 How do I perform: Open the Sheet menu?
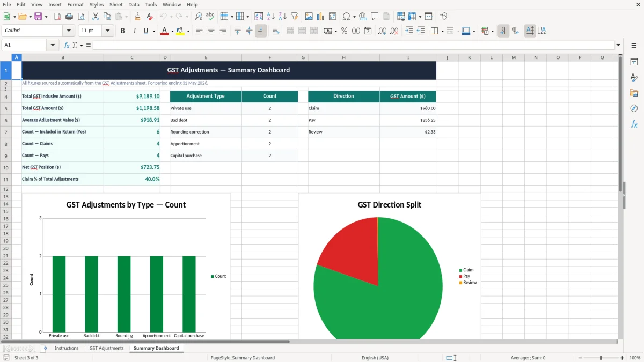coord(116,4)
